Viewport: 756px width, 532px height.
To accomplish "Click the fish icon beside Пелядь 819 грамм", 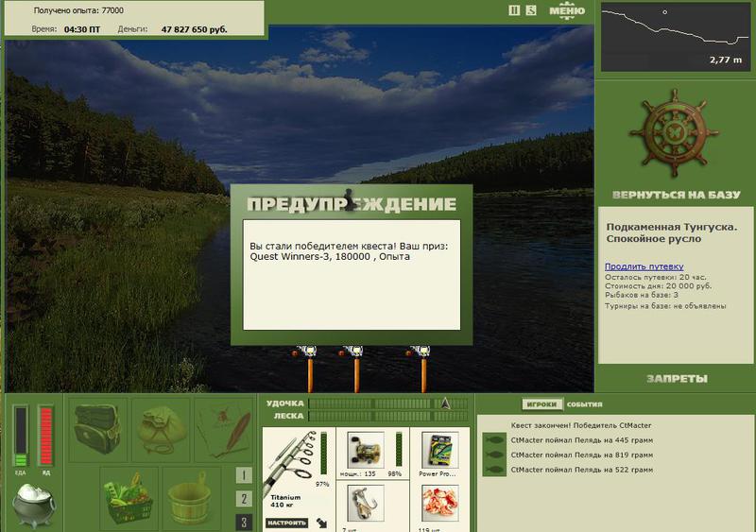I will (x=494, y=455).
